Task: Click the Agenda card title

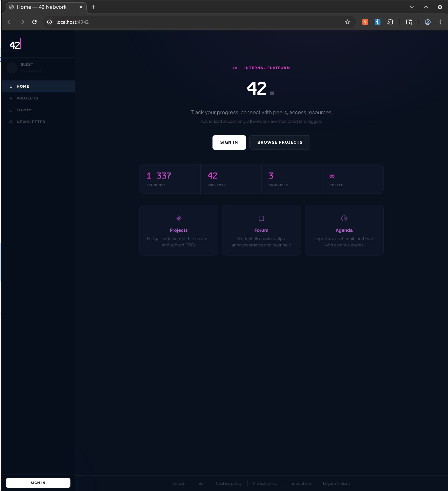Action: click(344, 230)
